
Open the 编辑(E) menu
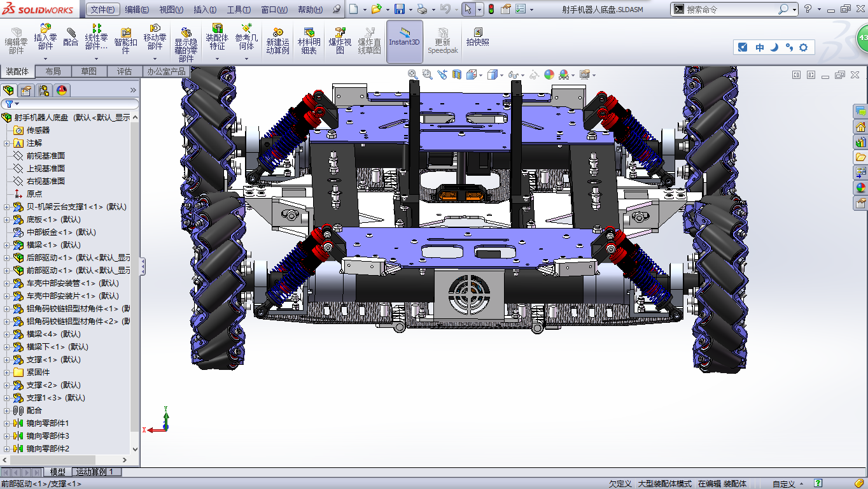pos(137,10)
